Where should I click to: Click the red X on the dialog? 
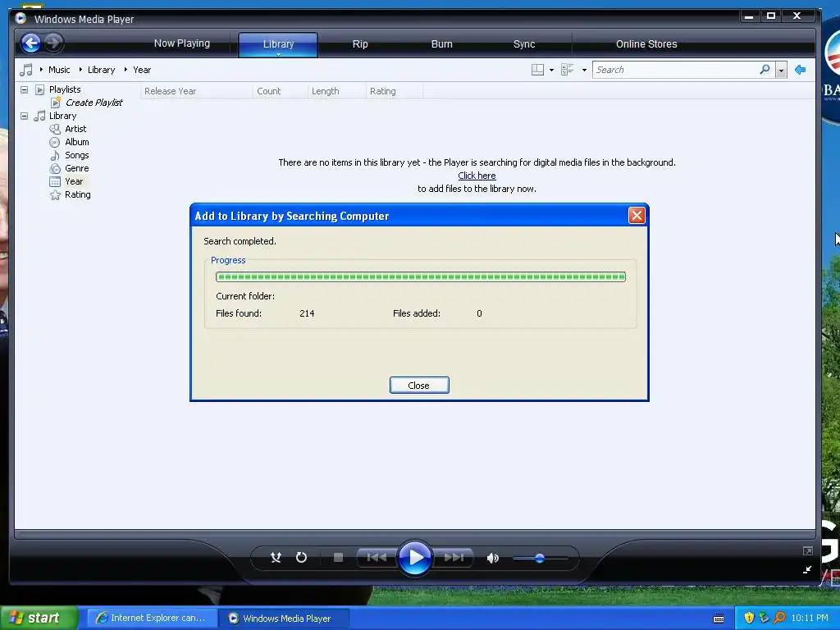click(x=637, y=216)
